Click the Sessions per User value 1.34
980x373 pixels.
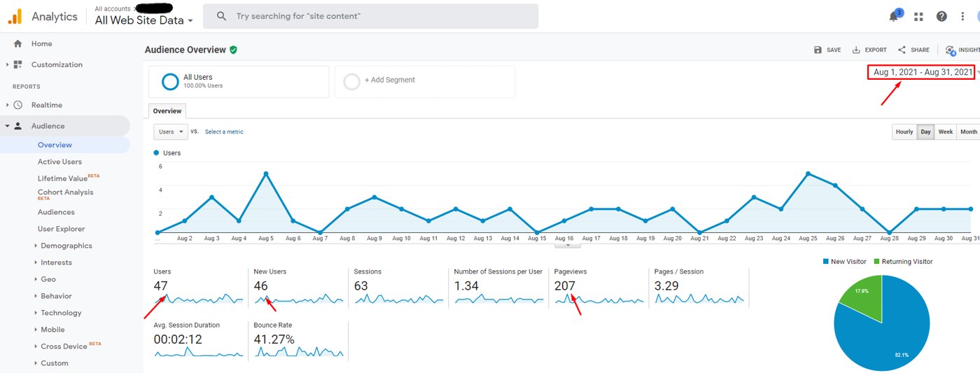click(466, 286)
